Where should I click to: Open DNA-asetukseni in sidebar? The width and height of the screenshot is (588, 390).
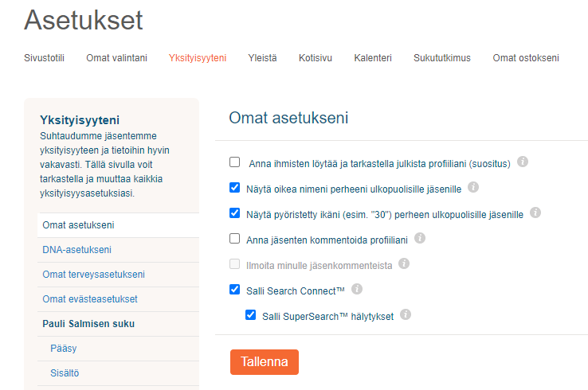click(76, 250)
